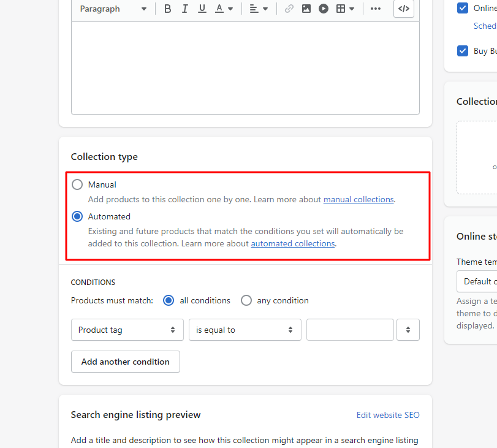Open the Paragraph style dropdown
Image resolution: width=497 pixels, height=448 pixels.
113,9
